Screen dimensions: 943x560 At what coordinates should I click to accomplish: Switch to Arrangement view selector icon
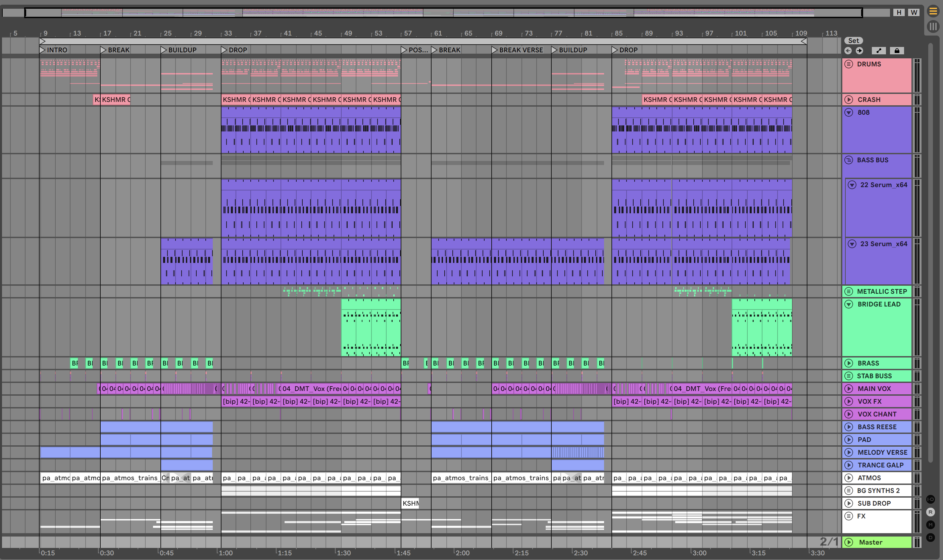coord(933,11)
